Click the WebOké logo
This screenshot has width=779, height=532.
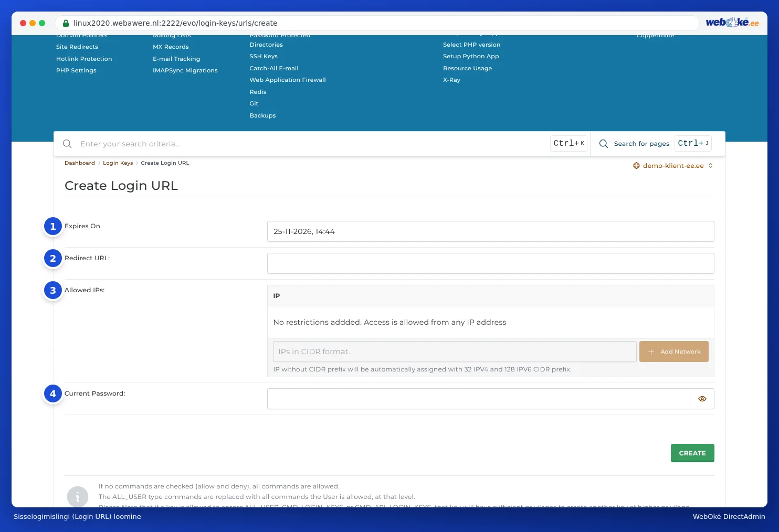point(732,22)
